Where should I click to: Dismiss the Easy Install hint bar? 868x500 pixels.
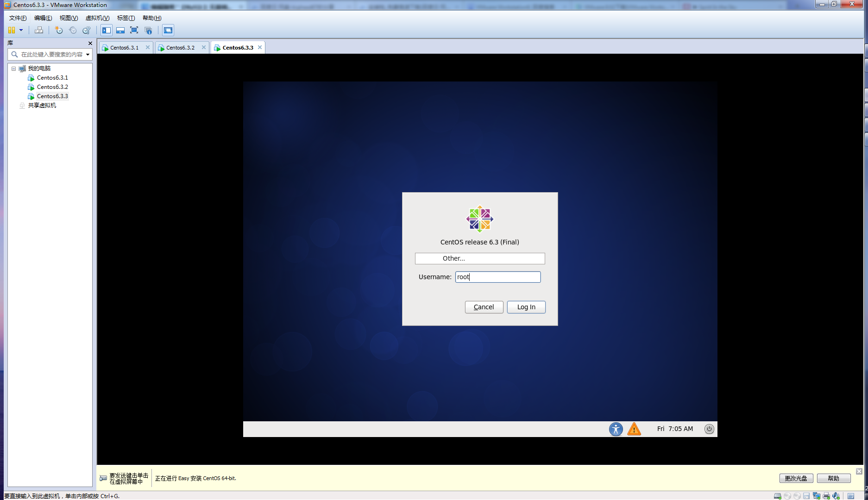pyautogui.click(x=859, y=471)
